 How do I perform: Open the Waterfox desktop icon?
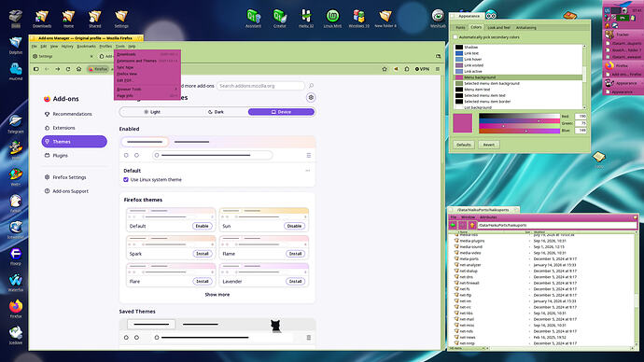tap(16, 283)
